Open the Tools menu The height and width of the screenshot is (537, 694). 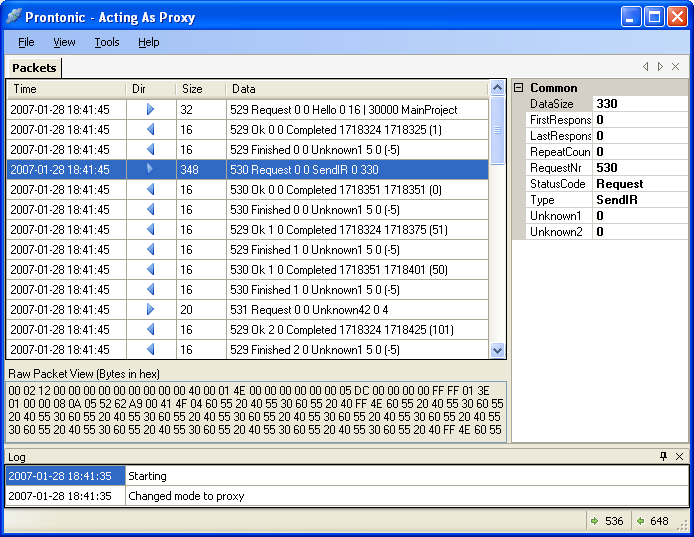point(107,42)
